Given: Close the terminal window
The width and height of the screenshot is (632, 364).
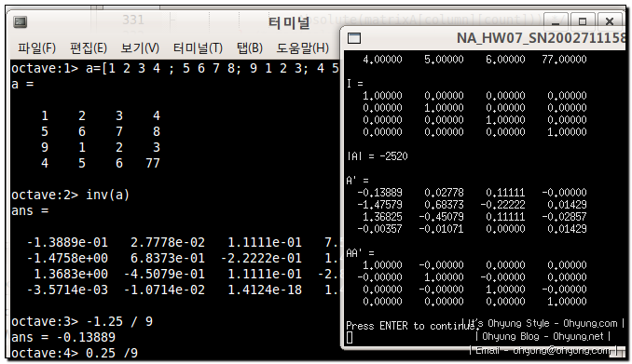Looking at the screenshot, I should (610, 20).
